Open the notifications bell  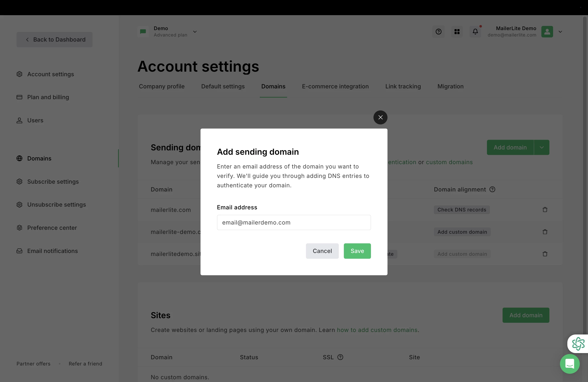pyautogui.click(x=475, y=32)
